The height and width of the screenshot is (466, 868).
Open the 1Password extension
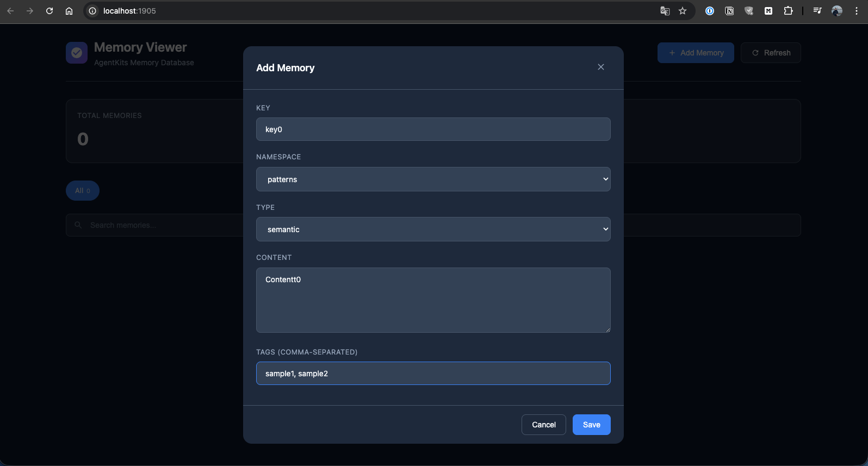coord(710,11)
